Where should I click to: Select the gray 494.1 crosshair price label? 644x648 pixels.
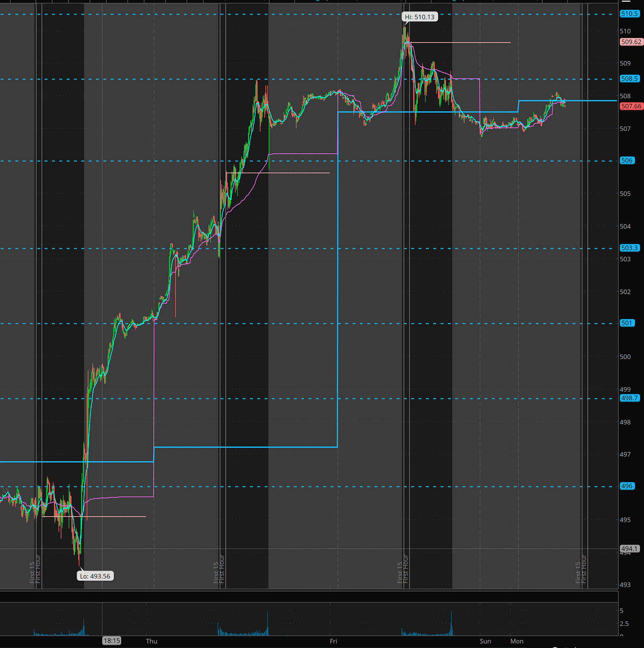pos(629,549)
